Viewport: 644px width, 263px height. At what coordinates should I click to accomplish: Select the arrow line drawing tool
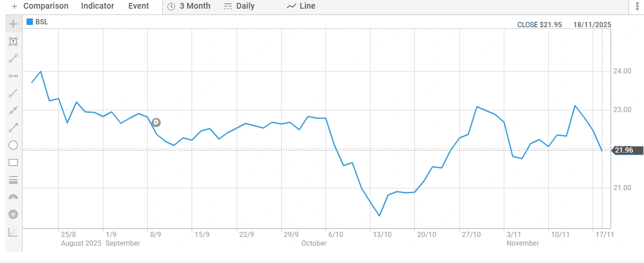(x=13, y=128)
